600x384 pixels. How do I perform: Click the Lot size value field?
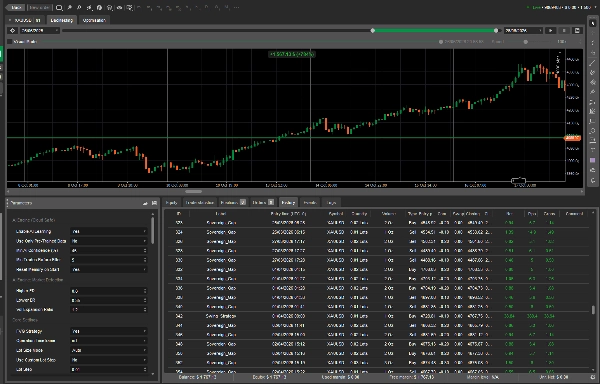pyautogui.click(x=109, y=369)
